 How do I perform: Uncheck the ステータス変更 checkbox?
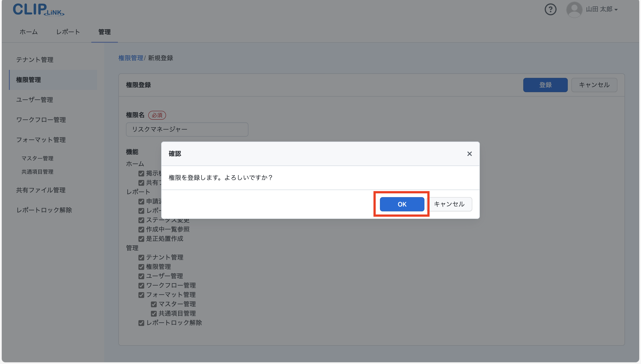click(141, 220)
